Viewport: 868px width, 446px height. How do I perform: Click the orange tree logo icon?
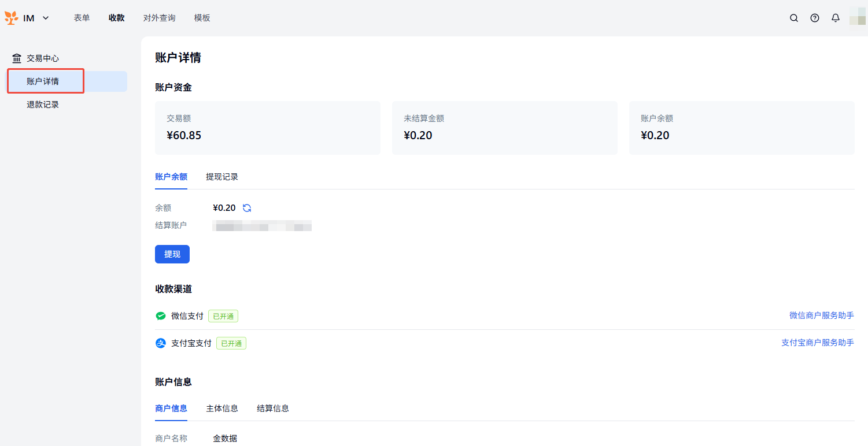[x=12, y=18]
